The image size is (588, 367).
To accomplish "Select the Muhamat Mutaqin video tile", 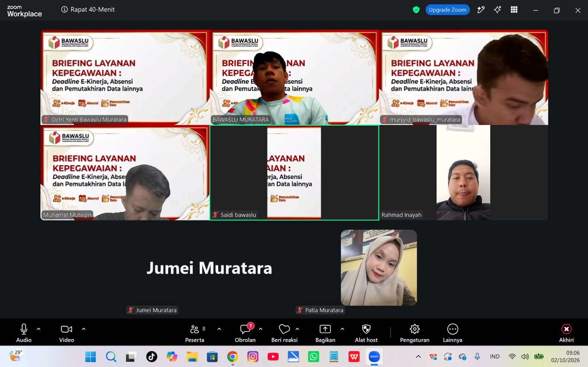I will (x=125, y=173).
